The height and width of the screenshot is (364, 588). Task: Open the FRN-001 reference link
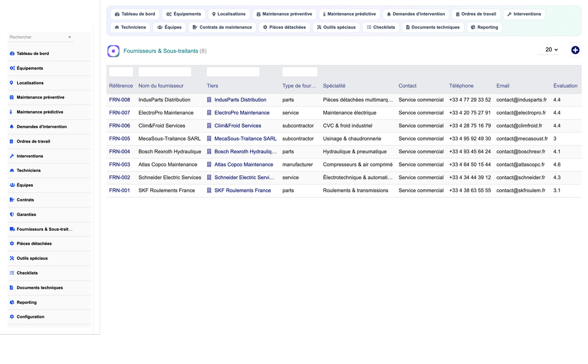point(120,191)
